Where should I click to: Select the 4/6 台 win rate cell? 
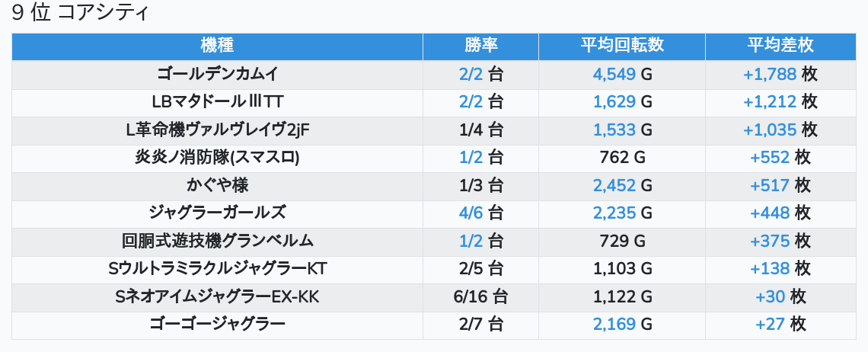(480, 213)
